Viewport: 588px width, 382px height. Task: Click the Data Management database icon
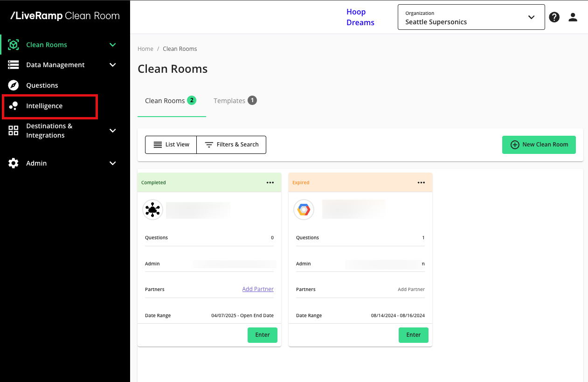[x=14, y=65]
